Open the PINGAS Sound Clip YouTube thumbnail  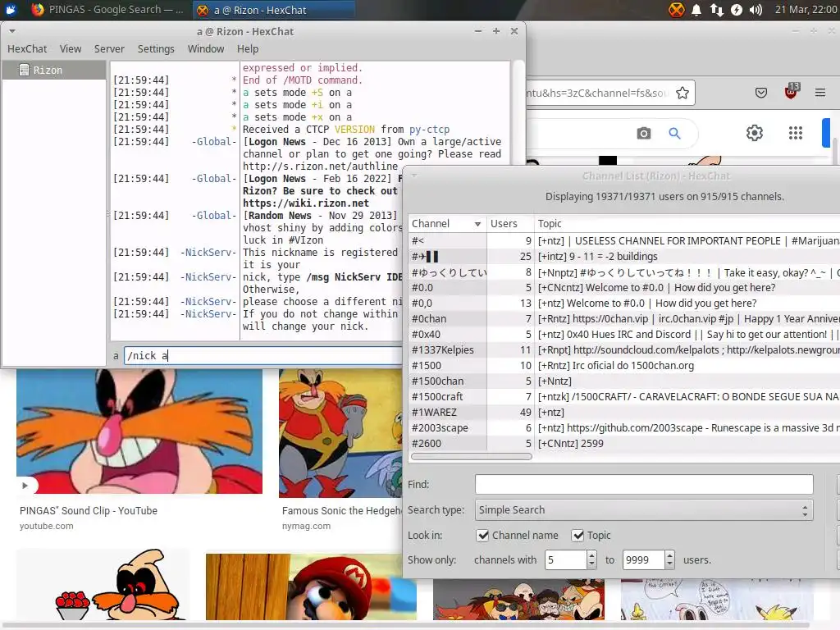coord(139,431)
